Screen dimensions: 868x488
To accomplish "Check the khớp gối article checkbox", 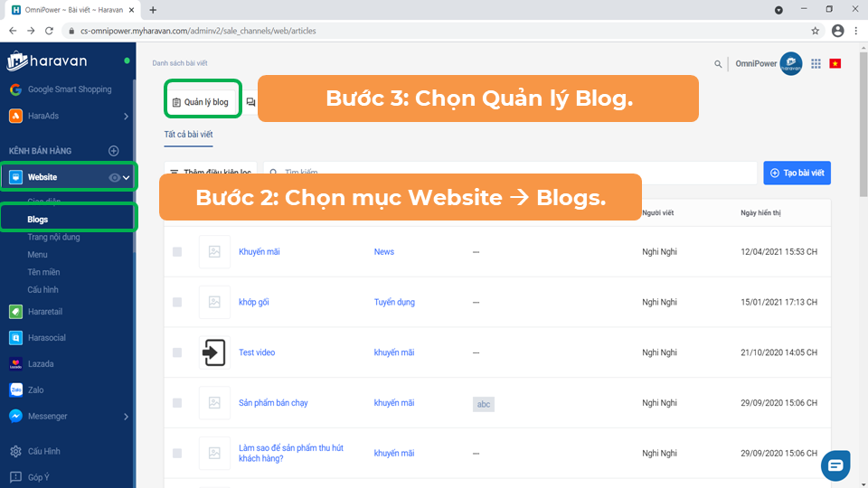I will pos(177,302).
